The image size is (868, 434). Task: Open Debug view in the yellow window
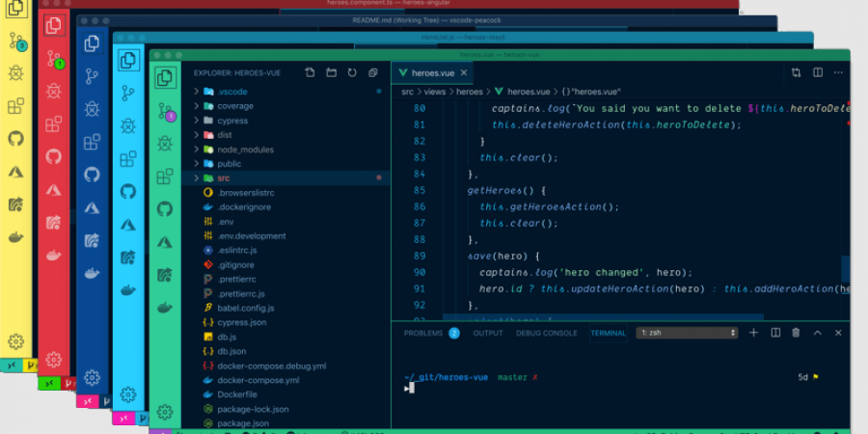pyautogui.click(x=16, y=73)
